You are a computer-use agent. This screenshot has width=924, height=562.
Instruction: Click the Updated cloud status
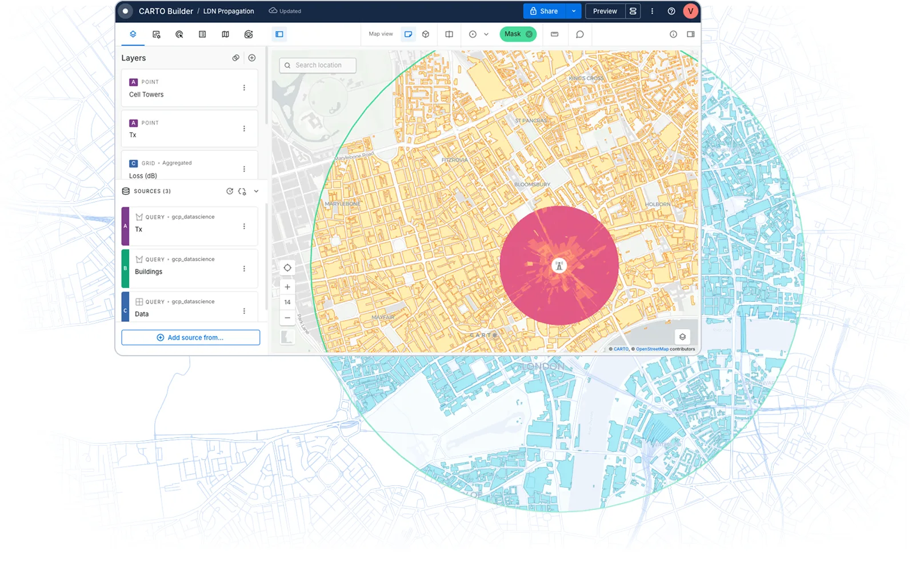[285, 11]
